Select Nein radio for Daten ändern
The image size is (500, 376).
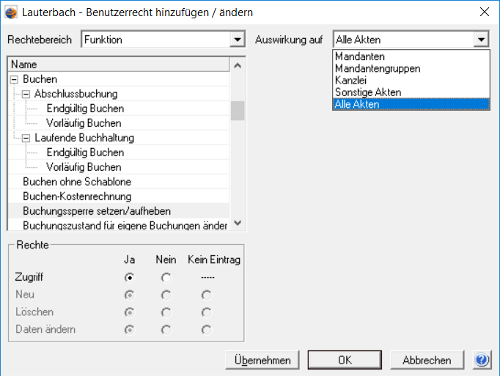point(166,330)
